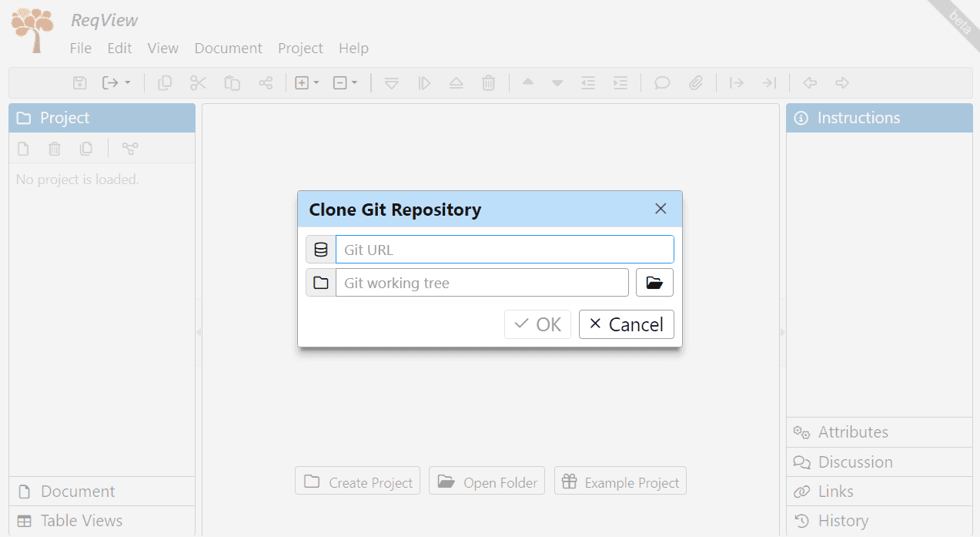Open the Edit menu
The height and width of the screenshot is (537, 980).
click(x=119, y=48)
